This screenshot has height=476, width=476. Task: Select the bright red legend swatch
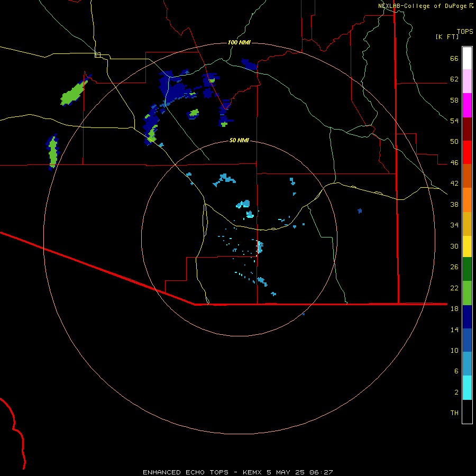(467, 152)
